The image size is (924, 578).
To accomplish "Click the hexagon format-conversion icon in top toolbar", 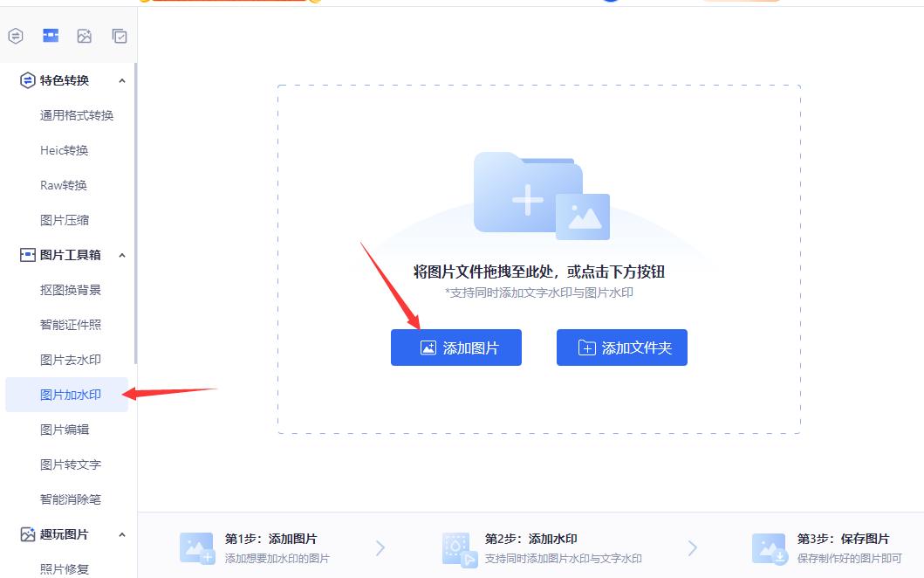I will point(16,36).
